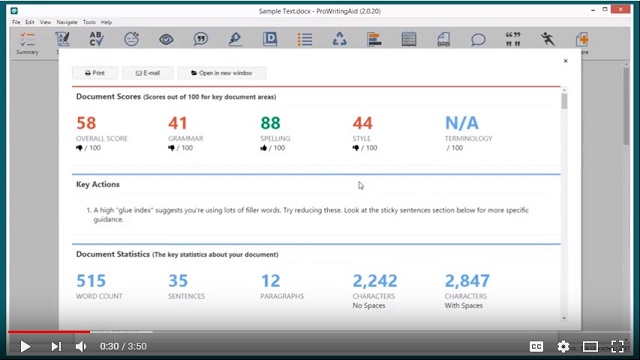Enter fullscreen mode
Viewport: 640px width, 360px height.
pos(618,347)
